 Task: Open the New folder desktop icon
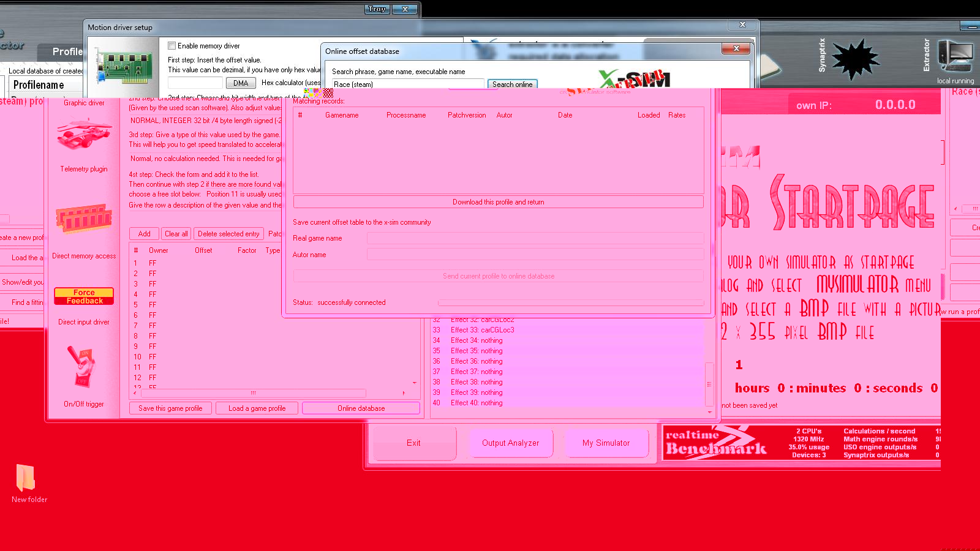pos(26,478)
